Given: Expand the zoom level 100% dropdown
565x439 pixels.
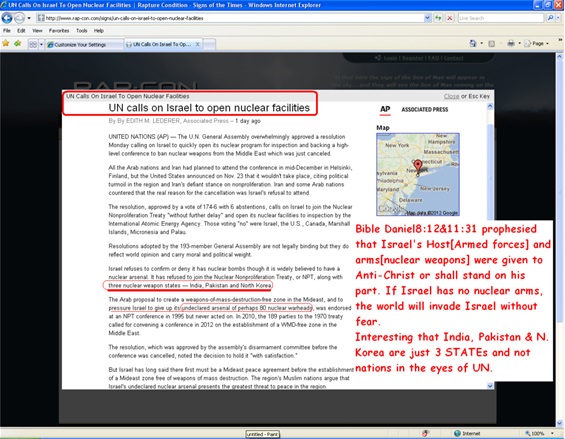Looking at the screenshot, I should click(552, 433).
